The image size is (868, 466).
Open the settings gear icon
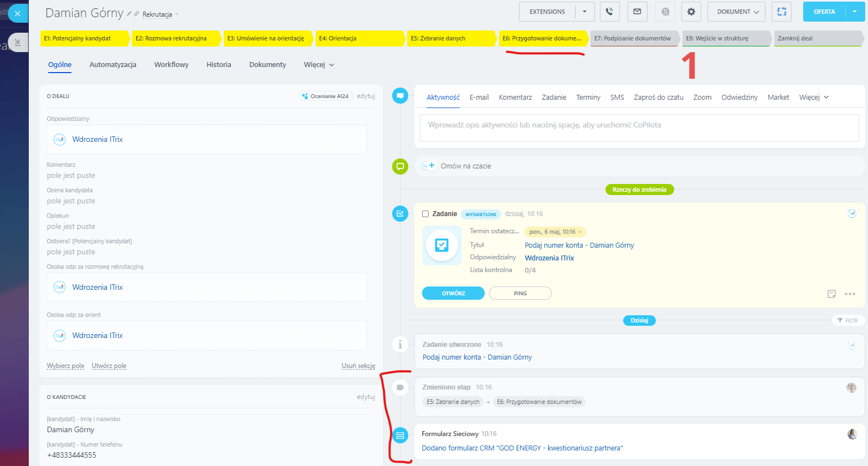pos(691,12)
